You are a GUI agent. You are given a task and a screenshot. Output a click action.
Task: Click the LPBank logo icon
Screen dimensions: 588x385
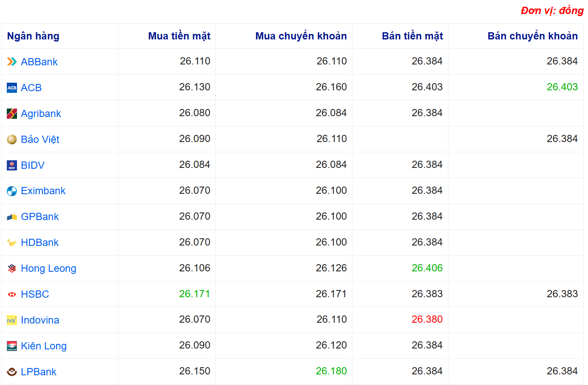[12, 372]
